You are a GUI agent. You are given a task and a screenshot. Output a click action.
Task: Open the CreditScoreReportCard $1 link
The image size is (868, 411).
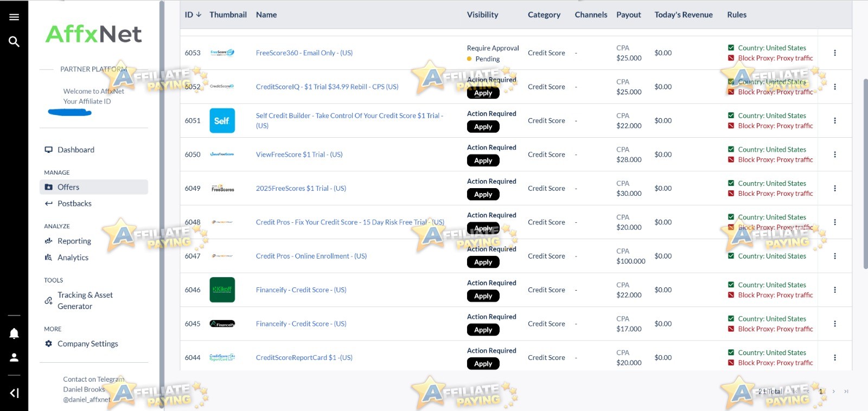tap(304, 358)
